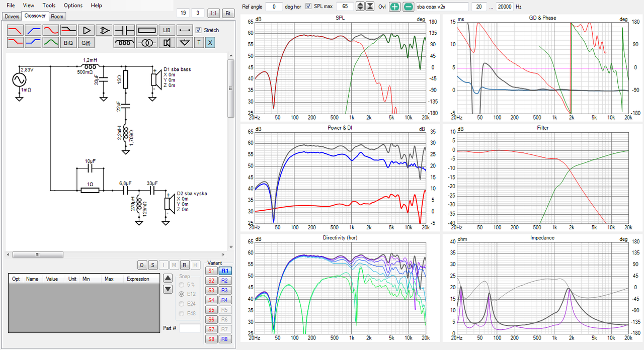Click the horizontal scrollbar under the schematic
This screenshot has width=644, height=350.
click(116, 254)
